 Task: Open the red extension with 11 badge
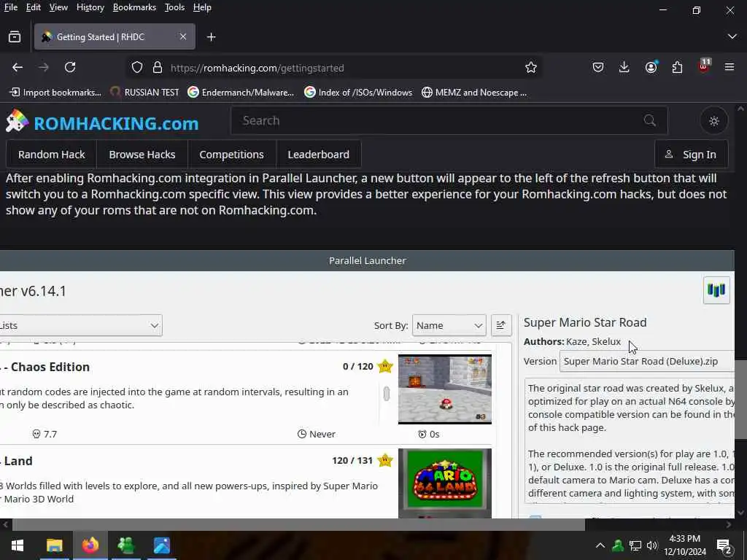click(704, 66)
